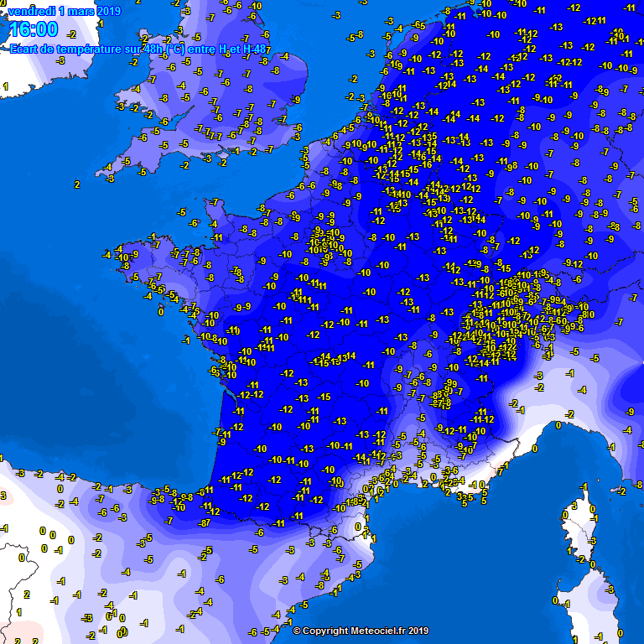Click the '0' value on the Mediterranean coast near Nice
This screenshot has height=644, width=644.
[x=533, y=449]
